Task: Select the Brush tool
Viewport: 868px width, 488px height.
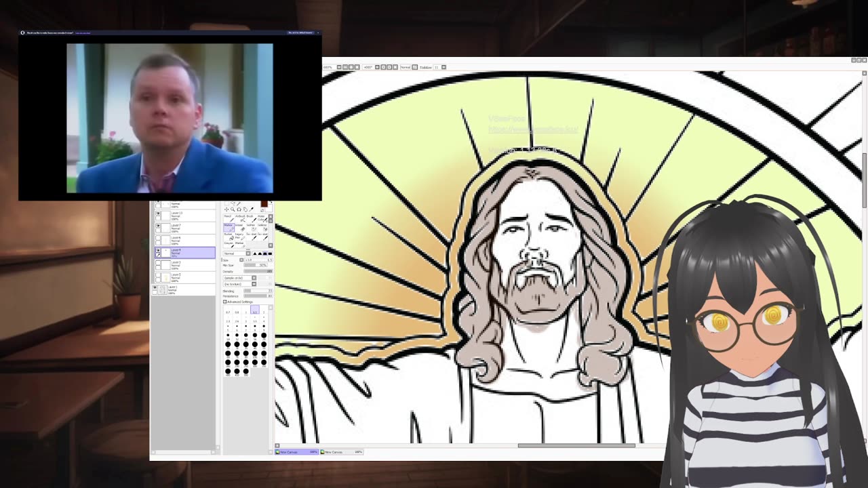Action: pyautogui.click(x=252, y=219)
